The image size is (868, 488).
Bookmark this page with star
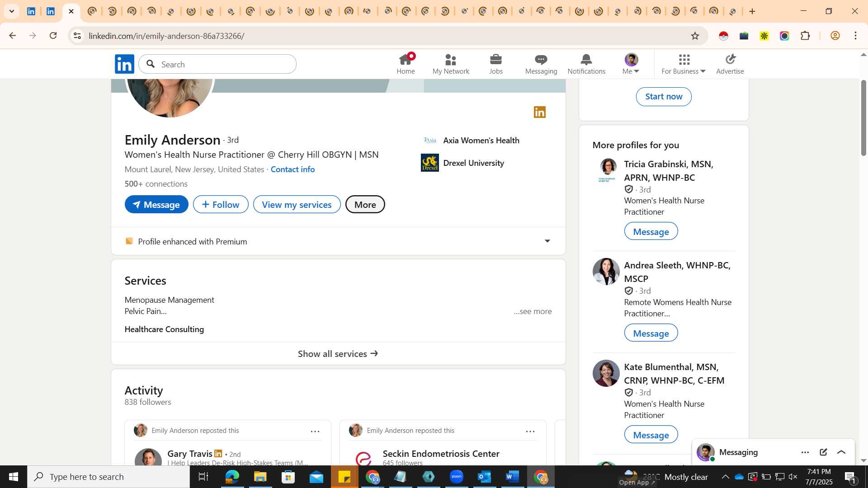coord(695,36)
